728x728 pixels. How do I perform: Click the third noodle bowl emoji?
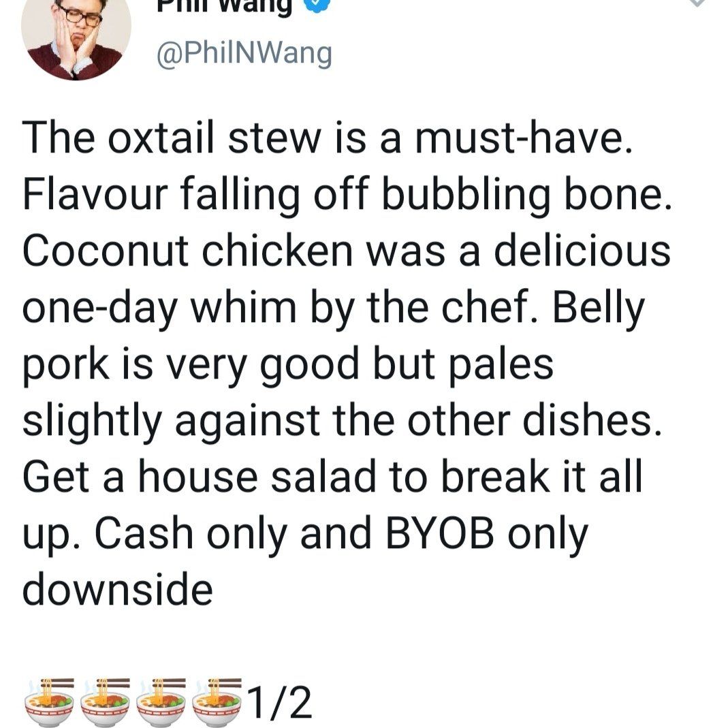pos(162,701)
